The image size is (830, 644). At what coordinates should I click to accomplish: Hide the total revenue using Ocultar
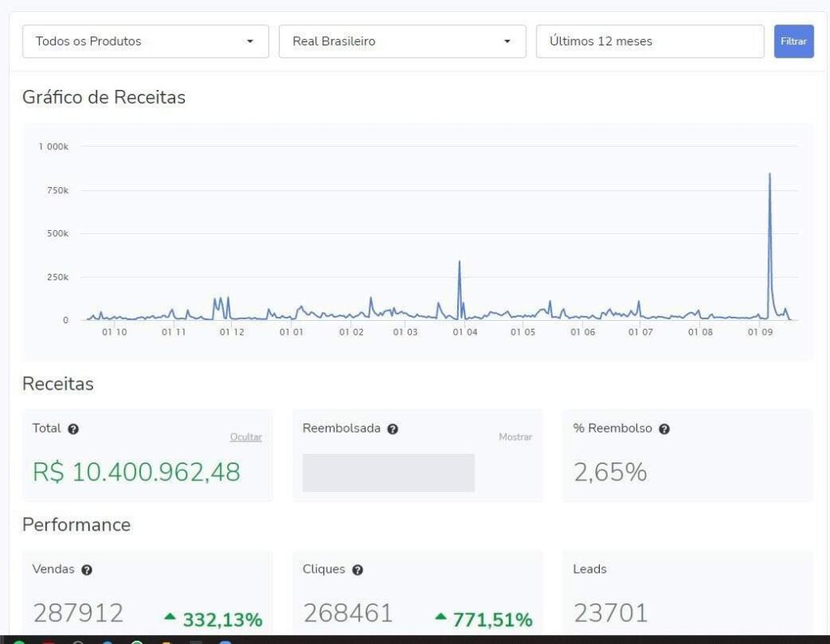click(246, 437)
